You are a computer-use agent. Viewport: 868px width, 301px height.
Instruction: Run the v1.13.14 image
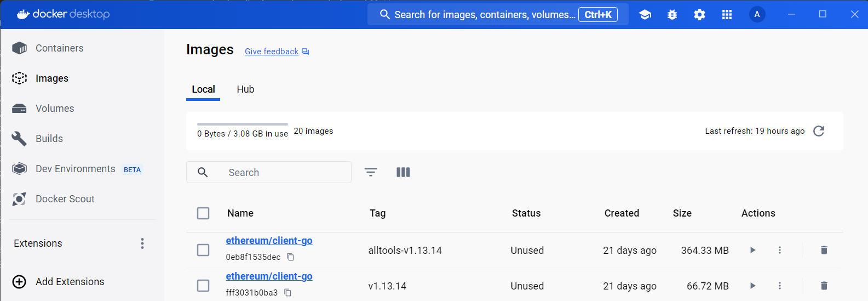[x=753, y=286]
